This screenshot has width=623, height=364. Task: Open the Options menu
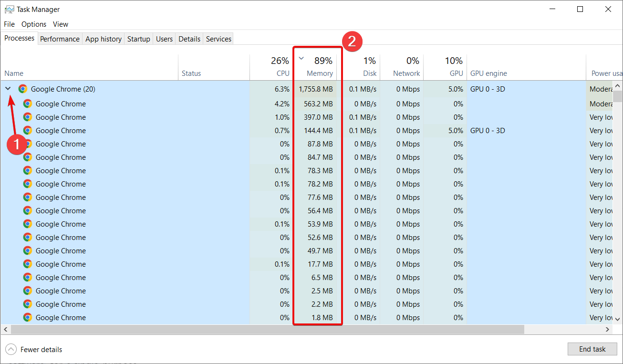(34, 24)
